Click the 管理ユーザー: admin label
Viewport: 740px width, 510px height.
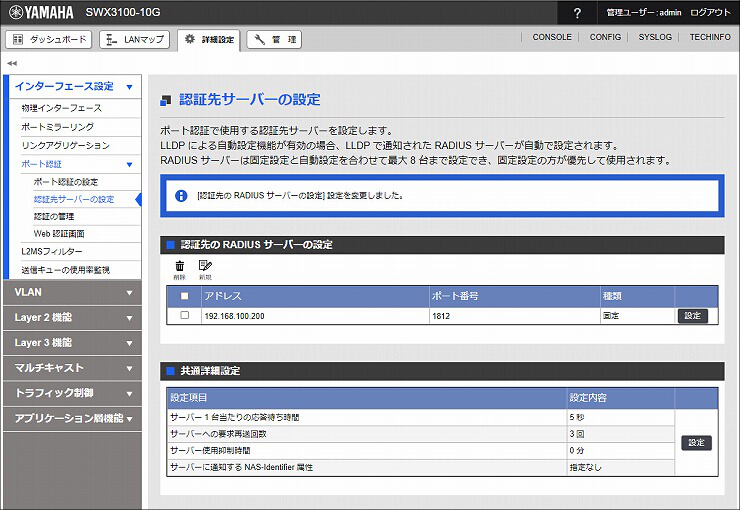(x=644, y=13)
